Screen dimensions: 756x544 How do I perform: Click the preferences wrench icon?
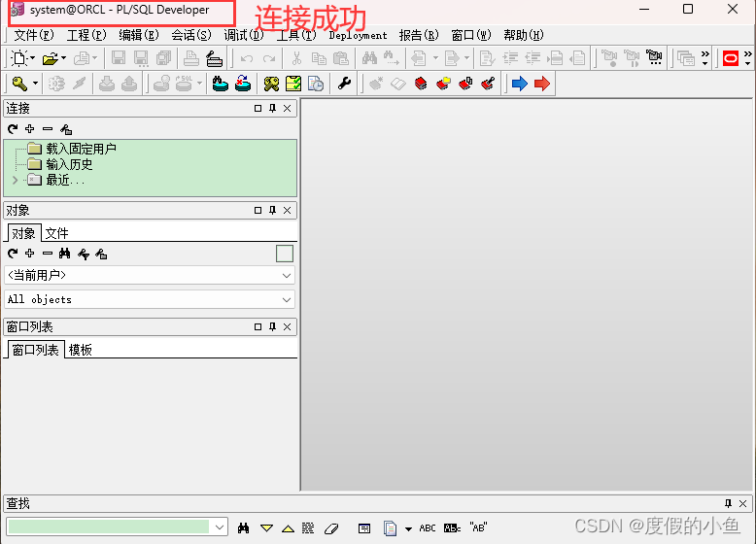(x=344, y=84)
